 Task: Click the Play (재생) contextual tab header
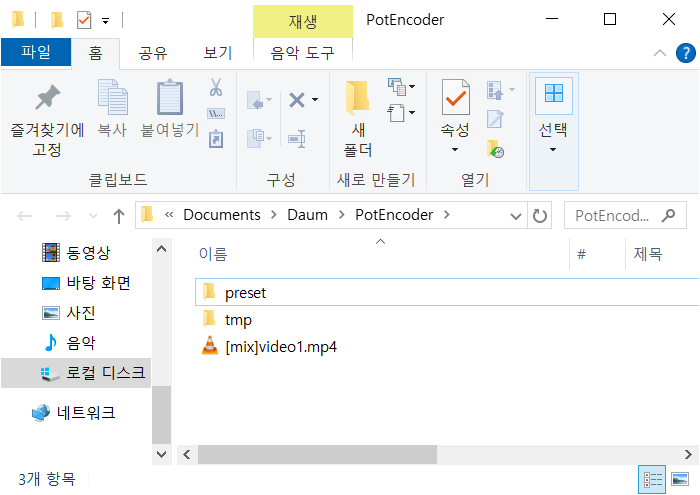pos(303,21)
